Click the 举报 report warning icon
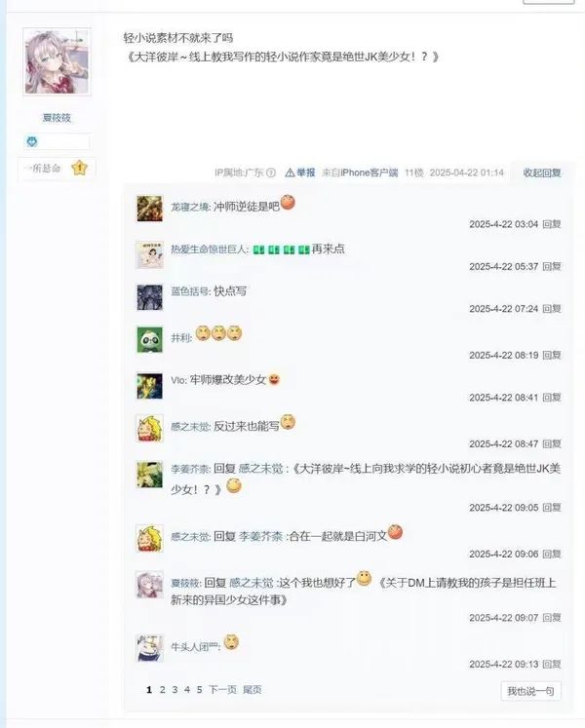Screen dimensions: 585x728 [290, 172]
